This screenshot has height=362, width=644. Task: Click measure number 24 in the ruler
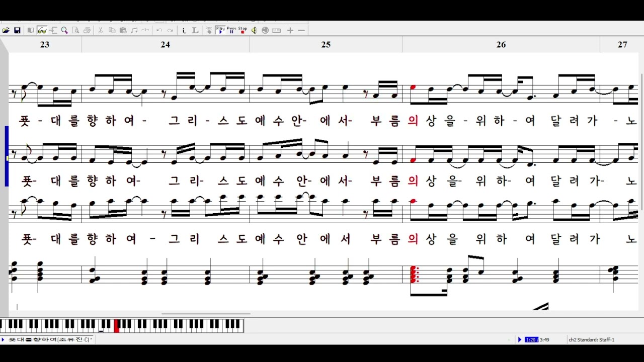pos(166,45)
